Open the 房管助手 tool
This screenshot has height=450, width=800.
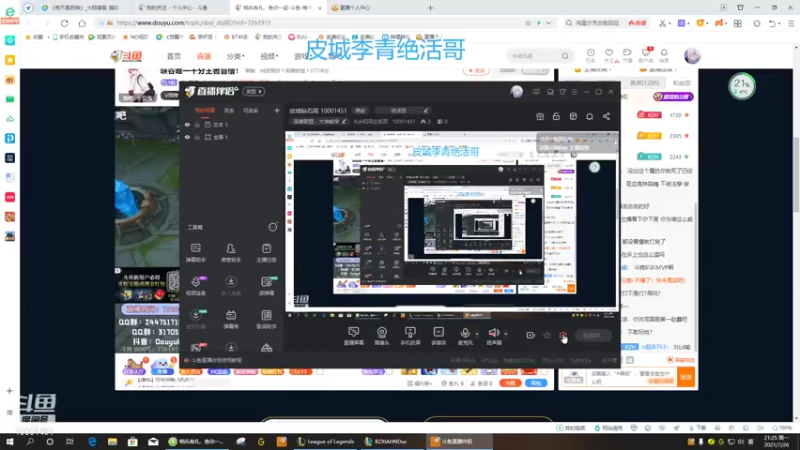point(231,253)
